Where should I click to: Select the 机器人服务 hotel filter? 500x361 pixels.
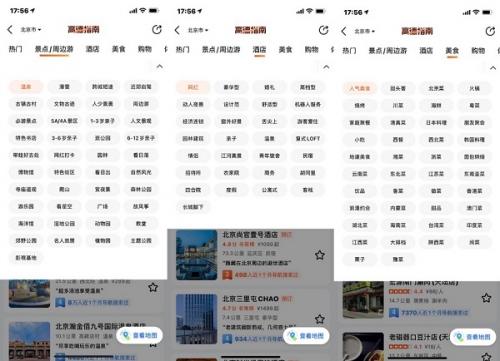[308, 104]
